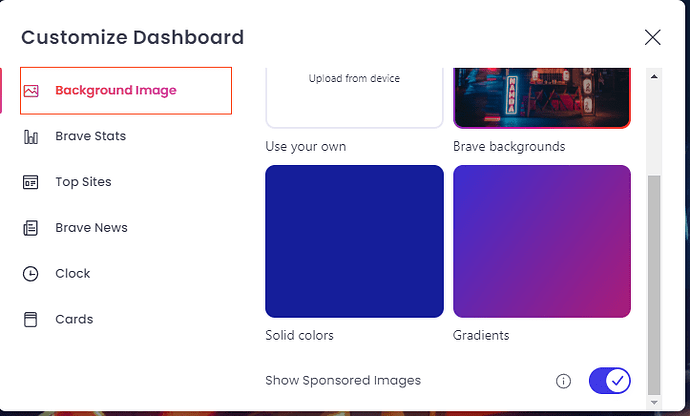Click the Top Sites list icon
This screenshot has width=690, height=416.
point(31,182)
